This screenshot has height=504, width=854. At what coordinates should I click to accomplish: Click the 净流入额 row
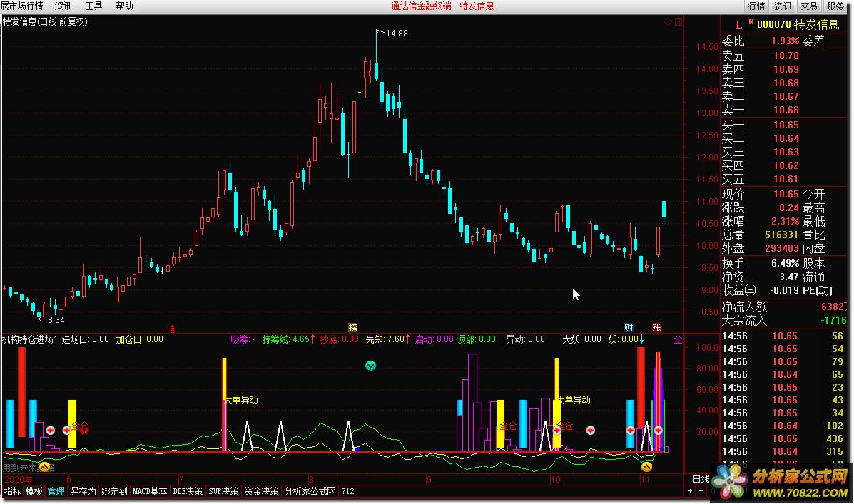784,307
